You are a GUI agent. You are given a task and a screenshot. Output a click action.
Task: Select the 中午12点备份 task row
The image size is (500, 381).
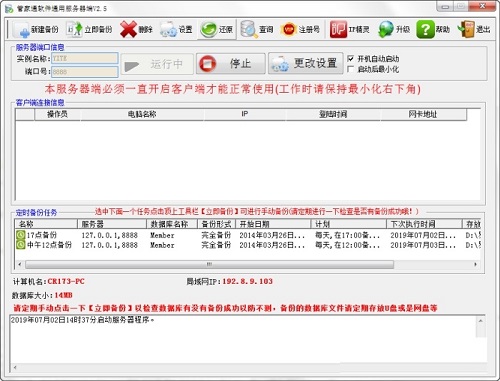pyautogui.click(x=248, y=245)
